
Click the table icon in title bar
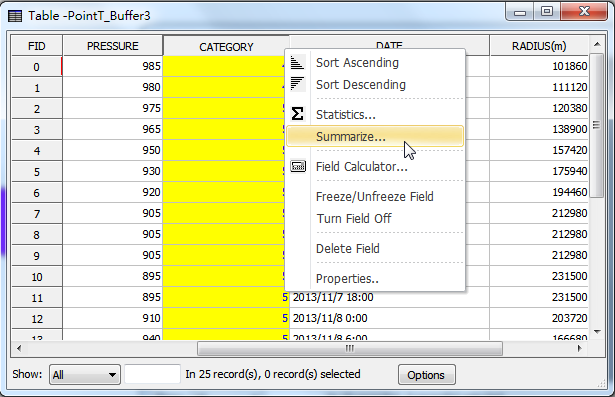coord(15,16)
